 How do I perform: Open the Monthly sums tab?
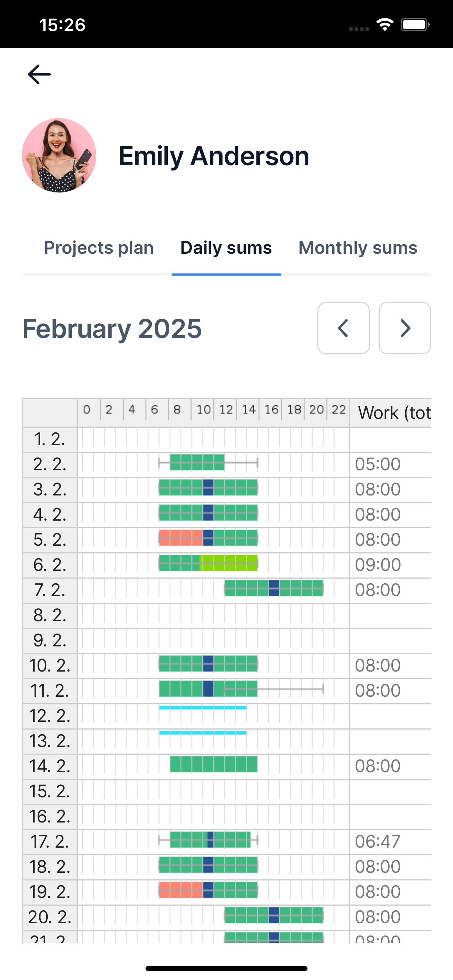point(358,248)
